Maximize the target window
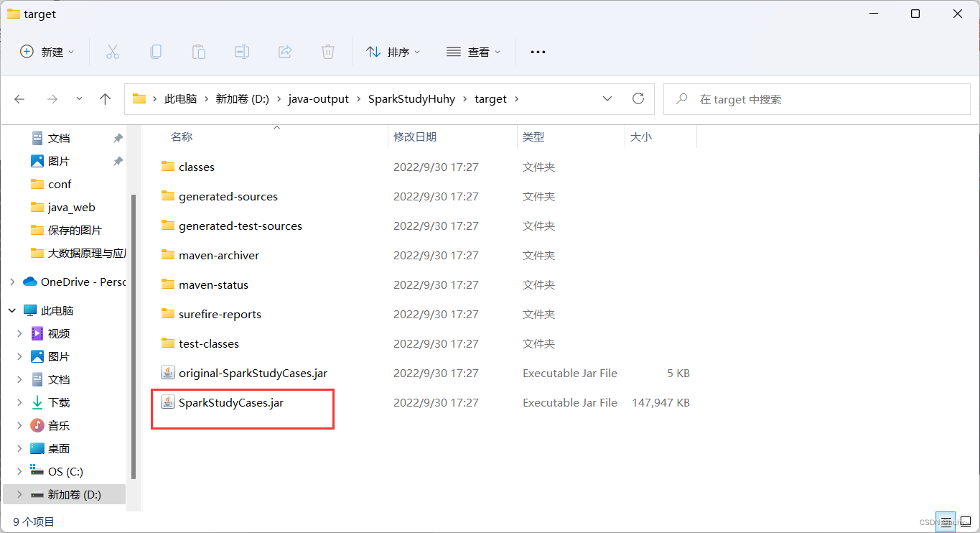 pyautogui.click(x=915, y=14)
